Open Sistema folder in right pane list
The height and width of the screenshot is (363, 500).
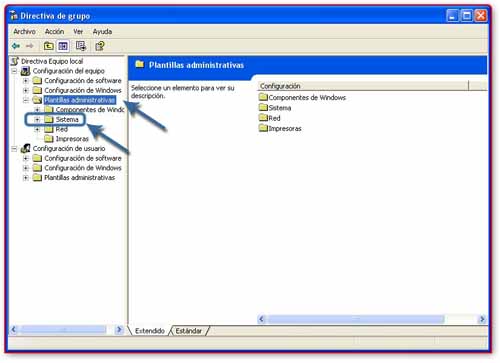[275, 108]
